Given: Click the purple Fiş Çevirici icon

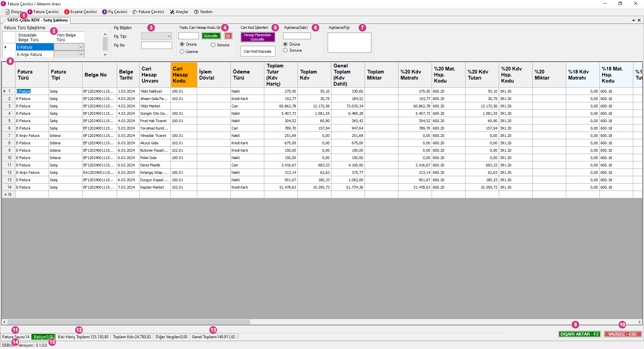Looking at the screenshot, I should (x=105, y=12).
